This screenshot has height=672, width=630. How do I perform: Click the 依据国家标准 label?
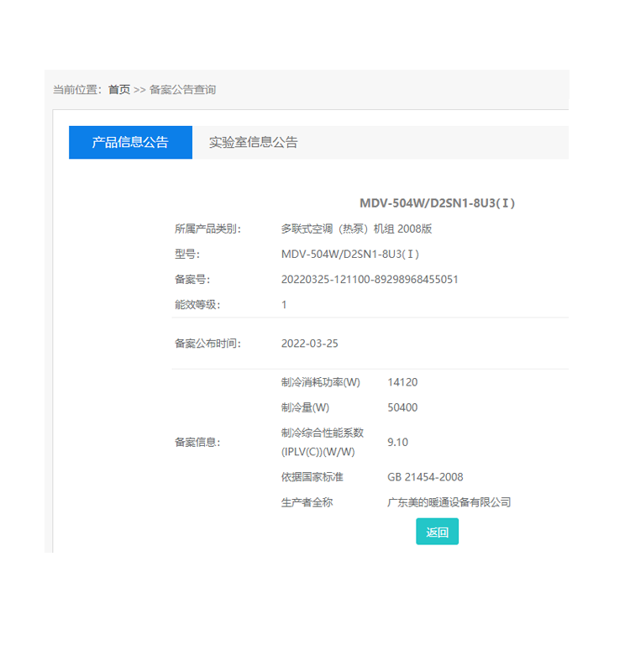tap(312, 477)
